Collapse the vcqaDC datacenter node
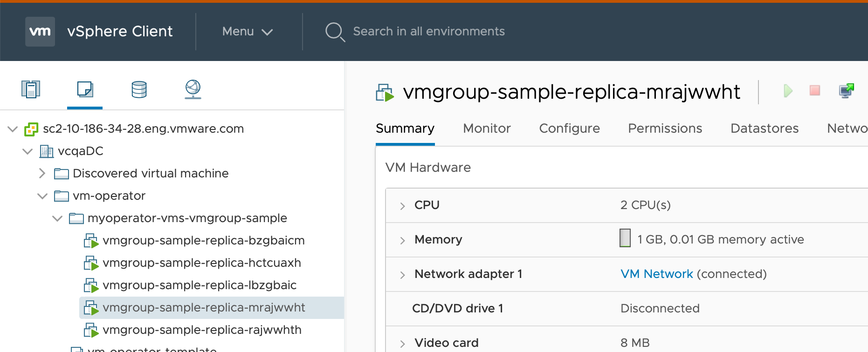The image size is (868, 352). pos(28,151)
